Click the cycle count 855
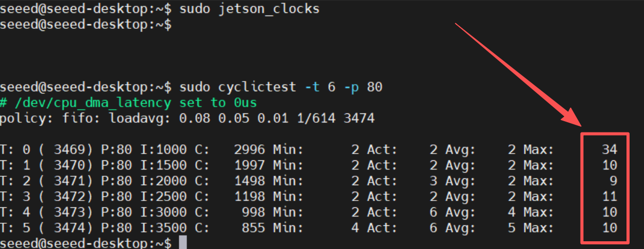 [x=253, y=228]
